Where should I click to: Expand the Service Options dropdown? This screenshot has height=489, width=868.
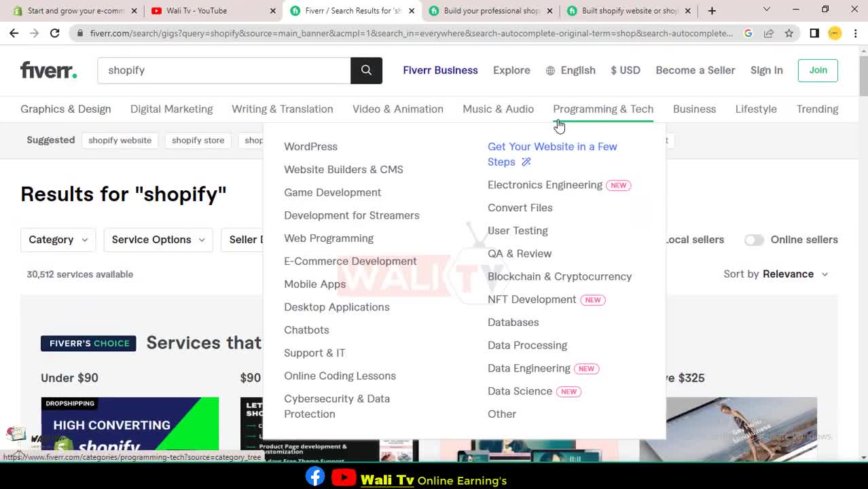coord(158,240)
